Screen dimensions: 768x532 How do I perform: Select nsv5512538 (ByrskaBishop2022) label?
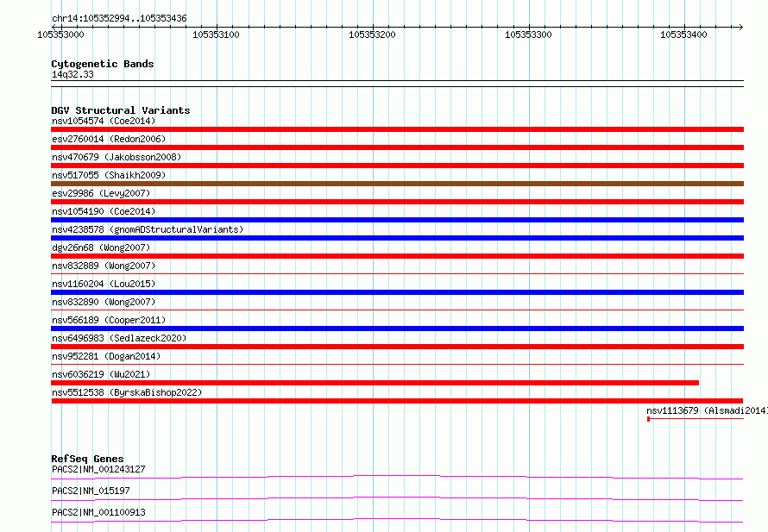click(x=127, y=392)
